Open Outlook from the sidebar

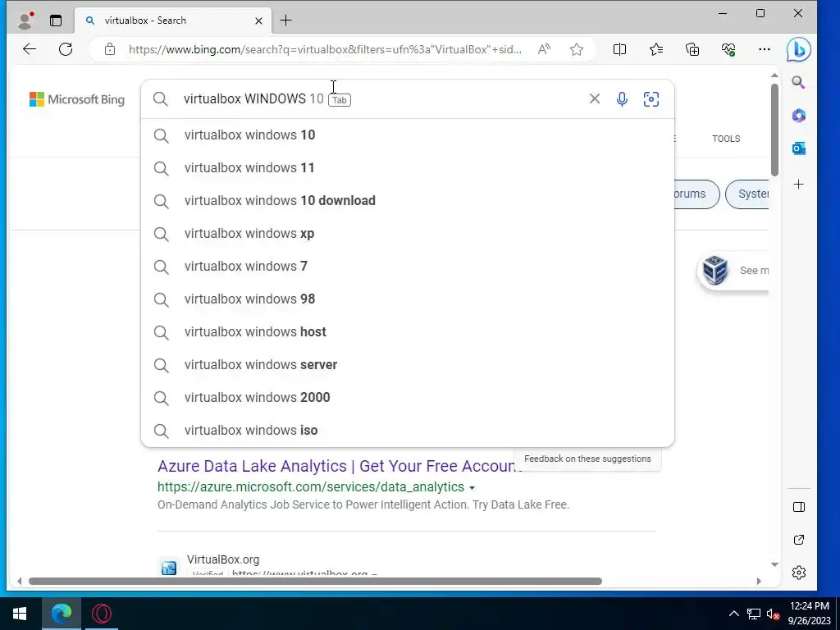coord(798,148)
